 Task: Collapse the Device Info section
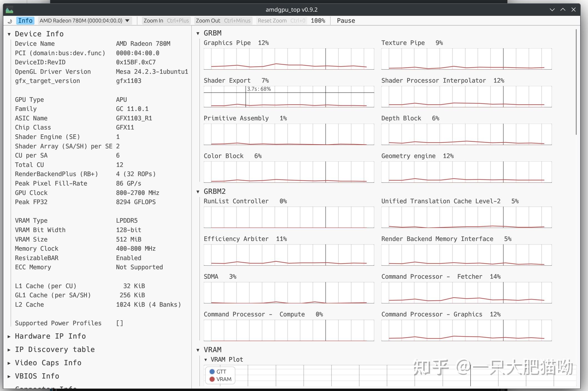point(9,34)
